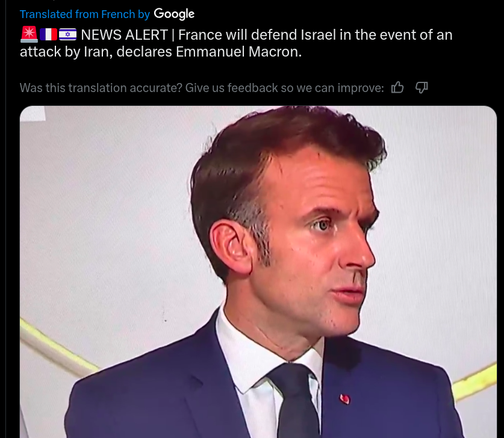Click the yellow stripe on video's left side
Viewport: 504px width, 438px height.
58,345
